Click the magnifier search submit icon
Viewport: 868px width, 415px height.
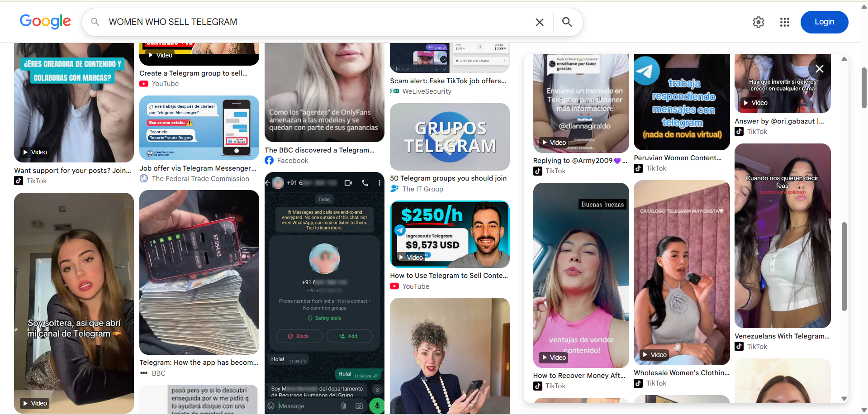pyautogui.click(x=567, y=22)
